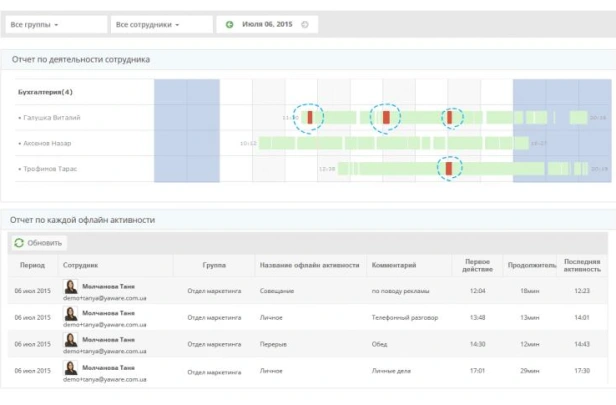Sort by the Сотрудник column header
This screenshot has height=405, width=616.
click(x=80, y=265)
